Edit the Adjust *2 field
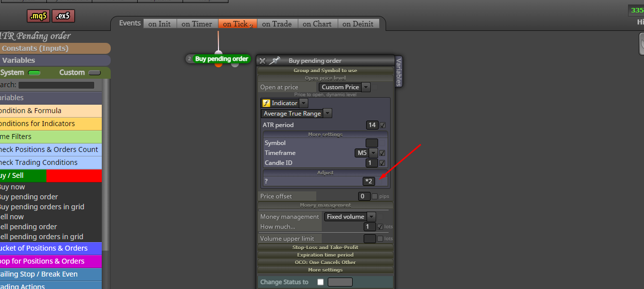The image size is (644, 289). pyautogui.click(x=369, y=181)
